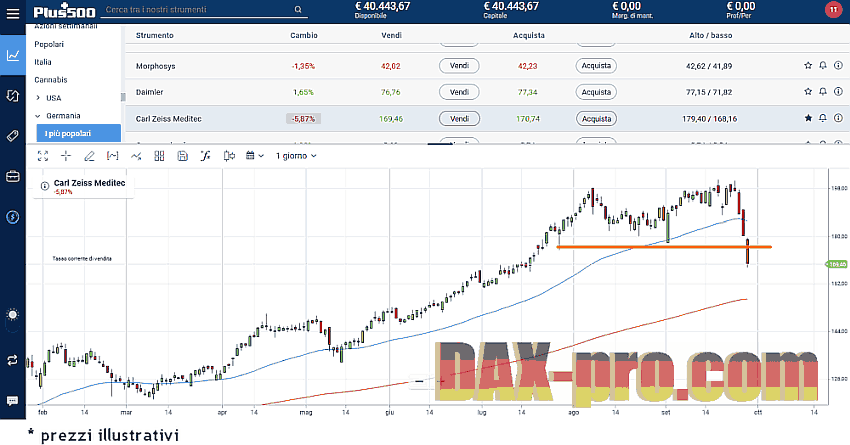Click the Acquista column header
The height and width of the screenshot is (445, 850).
(x=529, y=35)
